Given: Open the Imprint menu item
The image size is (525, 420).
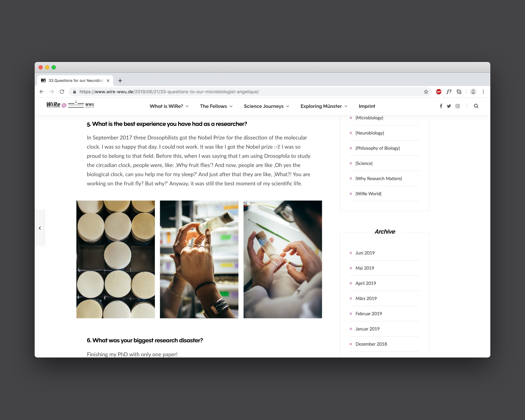Looking at the screenshot, I should coord(367,106).
